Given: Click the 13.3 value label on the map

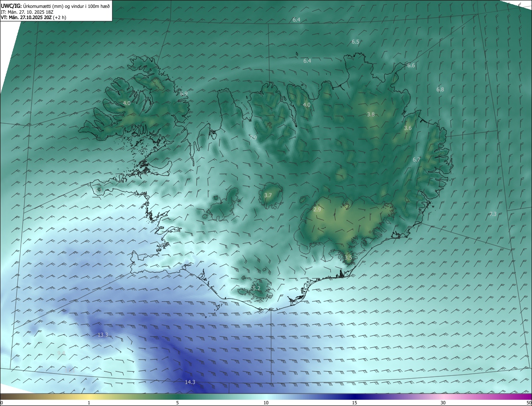Looking at the screenshot, I should [103, 335].
